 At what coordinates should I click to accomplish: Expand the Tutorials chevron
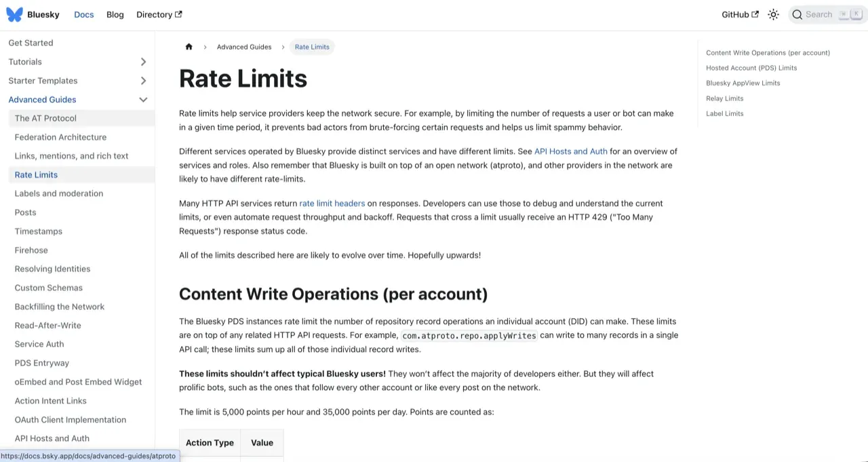click(x=143, y=62)
